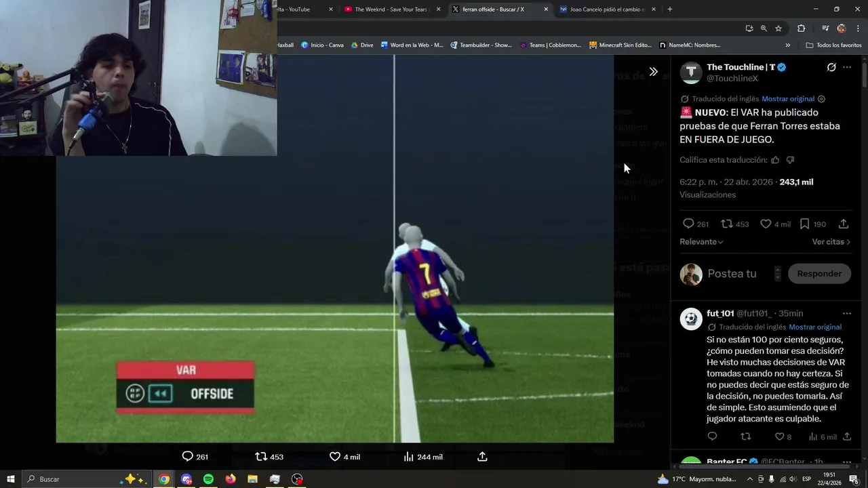Screen dimensions: 868x488
Task: Open Ver citas link
Action: tap(831, 242)
